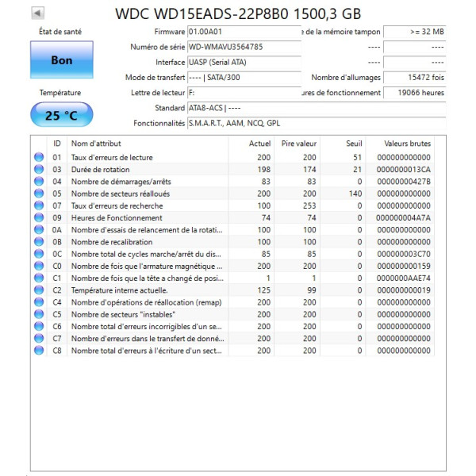This screenshot has height=476, width=476.
Task: Click the drive letter field F:
Action: 244,93
